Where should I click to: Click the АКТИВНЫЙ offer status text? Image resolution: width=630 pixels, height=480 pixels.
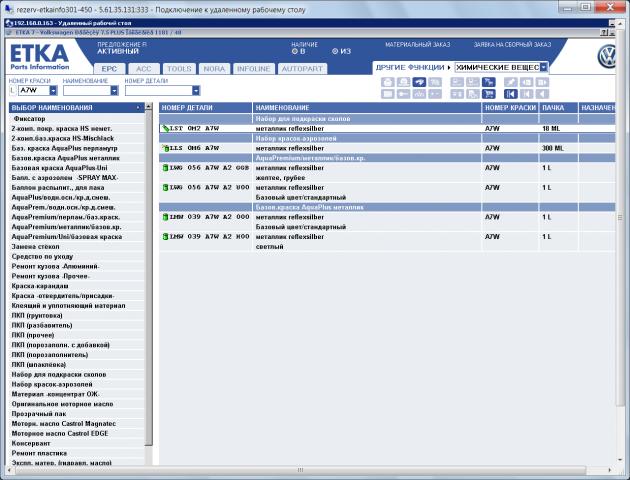118,51
